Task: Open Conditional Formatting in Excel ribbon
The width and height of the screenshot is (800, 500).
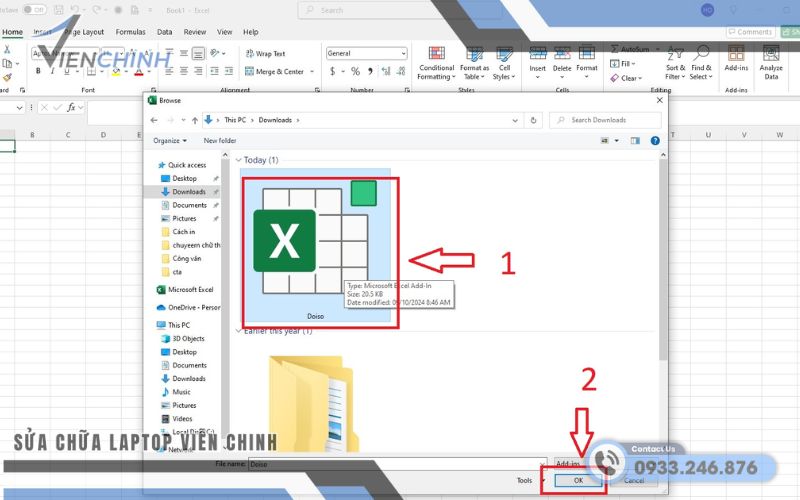Action: click(x=436, y=63)
